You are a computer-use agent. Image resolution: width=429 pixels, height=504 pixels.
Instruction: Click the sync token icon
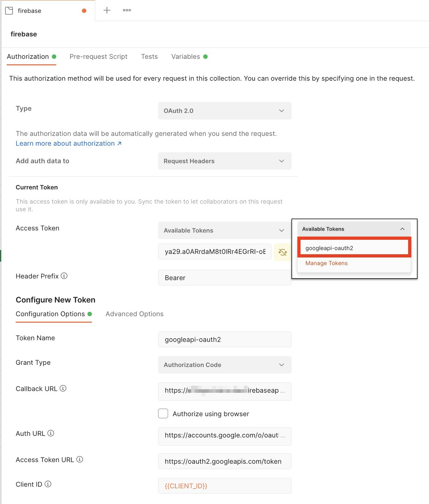pyautogui.click(x=283, y=252)
